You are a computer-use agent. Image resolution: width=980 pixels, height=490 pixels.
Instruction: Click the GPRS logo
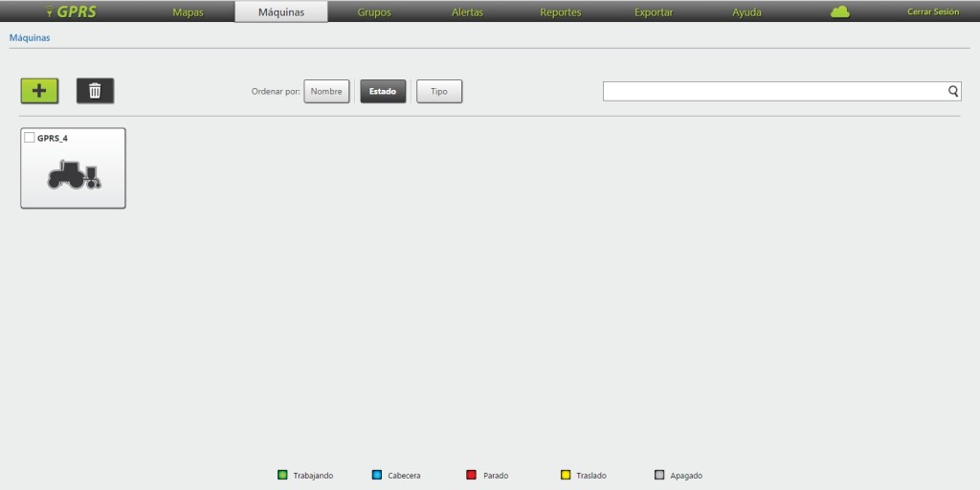[72, 12]
